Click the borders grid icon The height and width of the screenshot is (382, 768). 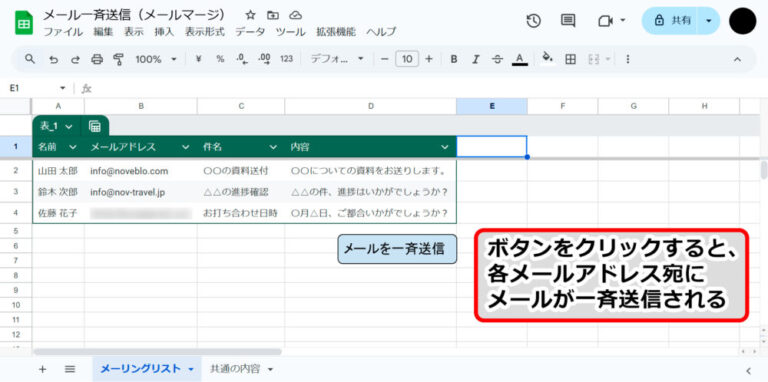pos(570,59)
